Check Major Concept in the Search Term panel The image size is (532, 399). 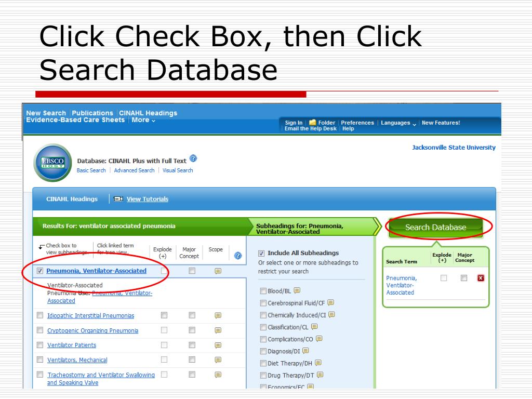tap(464, 278)
